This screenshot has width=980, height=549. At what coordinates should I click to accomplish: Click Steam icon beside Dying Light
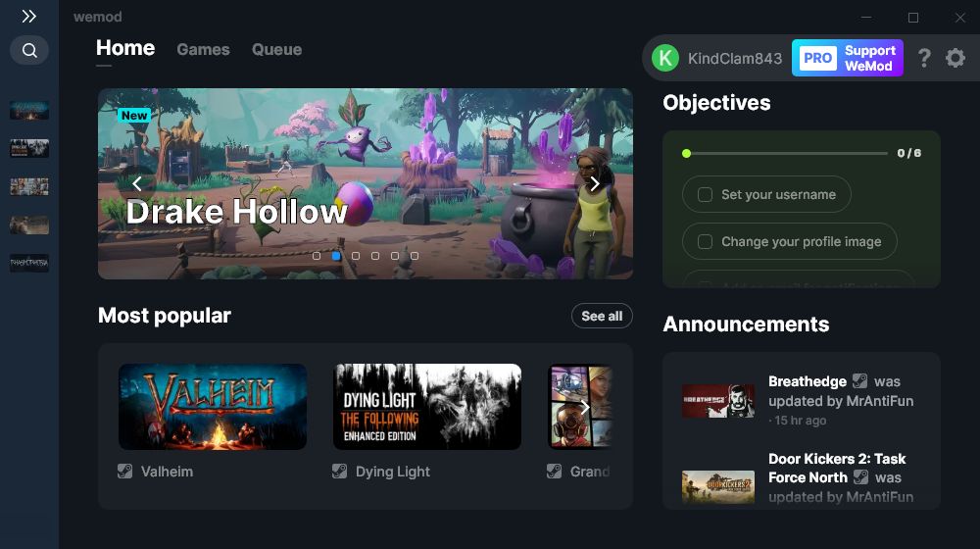point(339,472)
